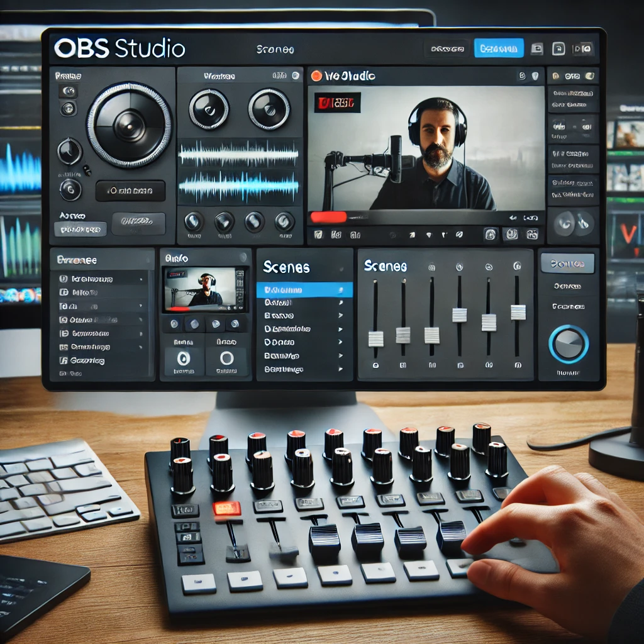
Task: Toggle the icon starting the first row of the bottom-left list
Action: pos(64,279)
